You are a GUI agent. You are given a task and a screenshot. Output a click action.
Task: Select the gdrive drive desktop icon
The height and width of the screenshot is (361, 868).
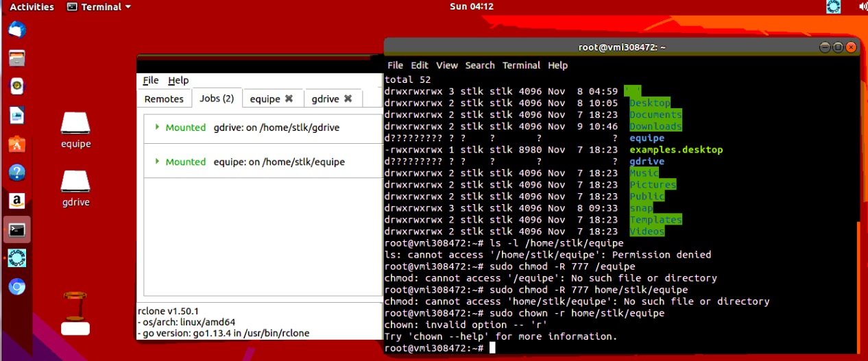[x=75, y=188]
